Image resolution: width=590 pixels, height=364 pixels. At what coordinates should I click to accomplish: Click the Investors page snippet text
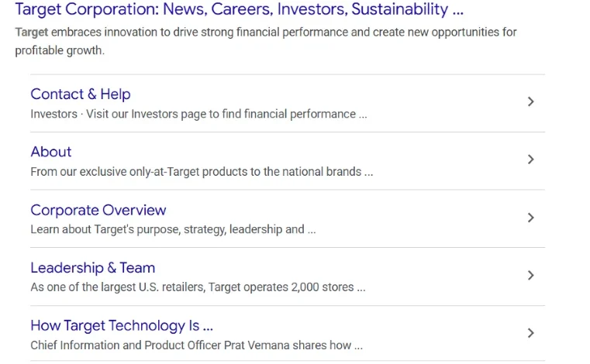point(198,114)
